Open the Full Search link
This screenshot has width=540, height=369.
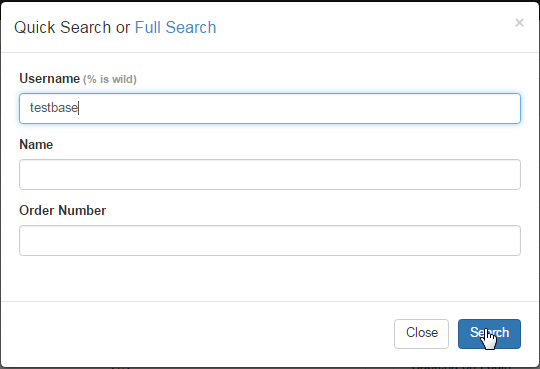pos(175,27)
